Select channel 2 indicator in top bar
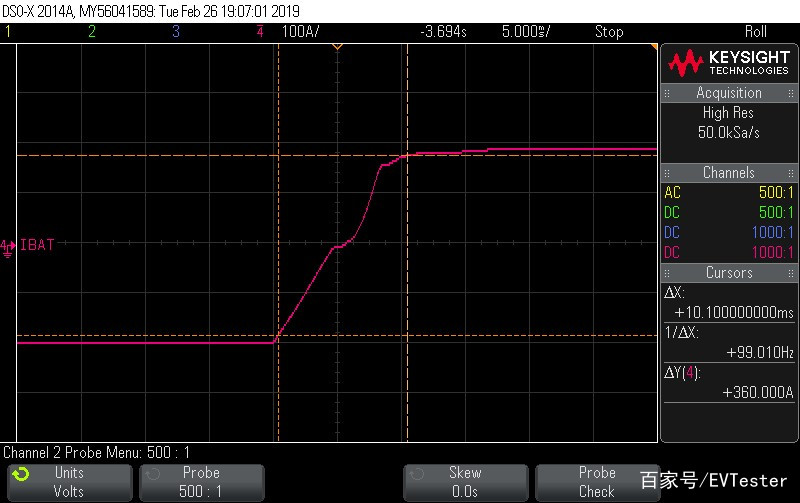 [x=92, y=32]
